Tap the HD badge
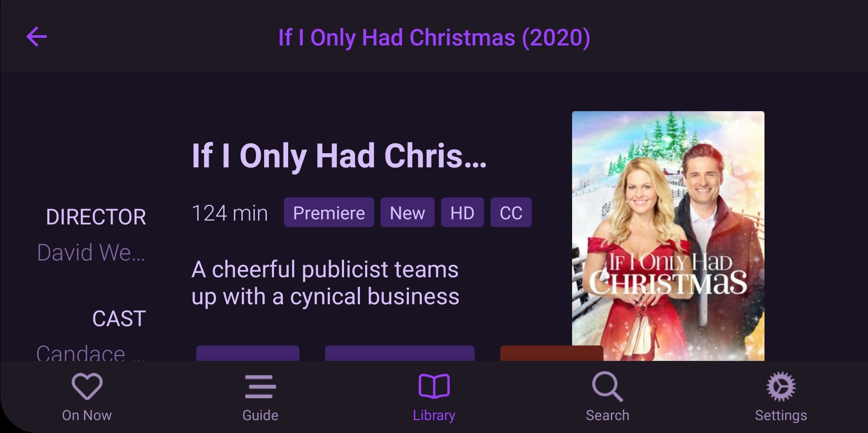 tap(463, 212)
